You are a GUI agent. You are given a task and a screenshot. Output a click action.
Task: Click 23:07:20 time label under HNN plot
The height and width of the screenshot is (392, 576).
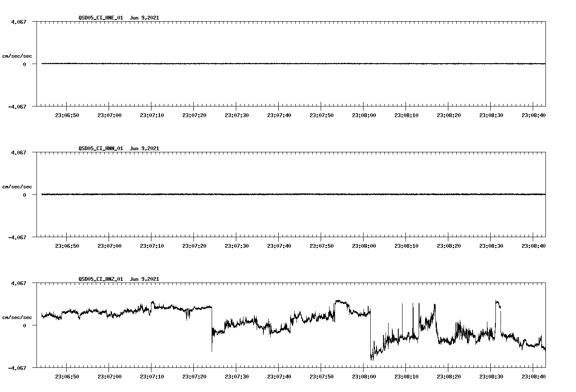[194, 246]
